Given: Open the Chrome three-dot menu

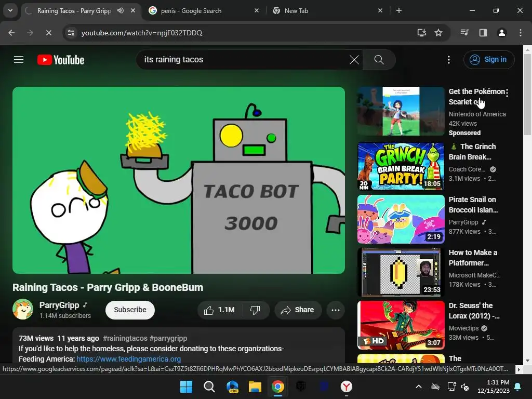Looking at the screenshot, I should [521, 33].
